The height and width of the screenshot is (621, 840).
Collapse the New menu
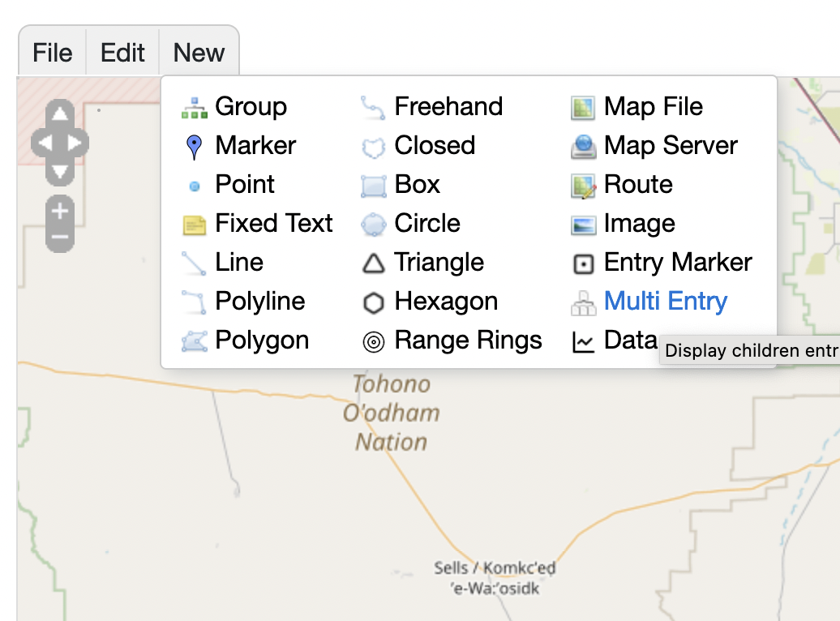point(199,53)
